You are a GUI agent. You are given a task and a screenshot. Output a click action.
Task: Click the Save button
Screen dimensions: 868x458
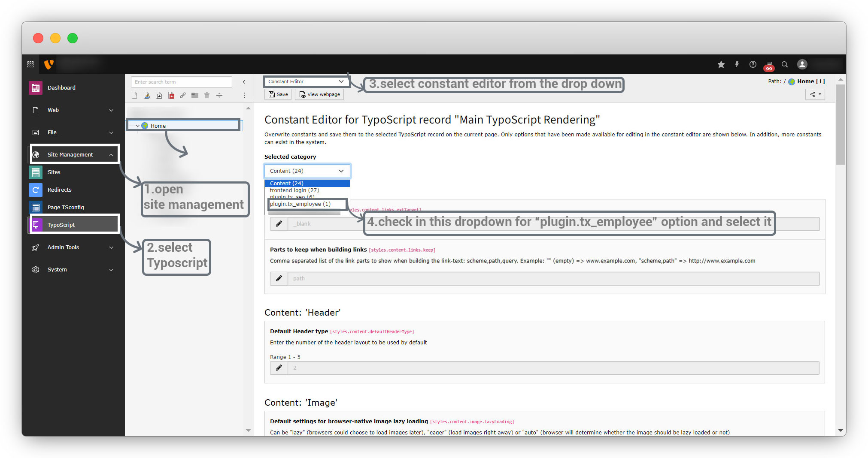[x=278, y=94]
